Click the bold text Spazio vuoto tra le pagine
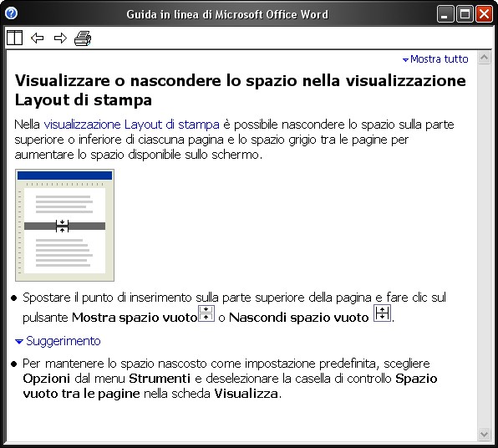 [230, 386]
